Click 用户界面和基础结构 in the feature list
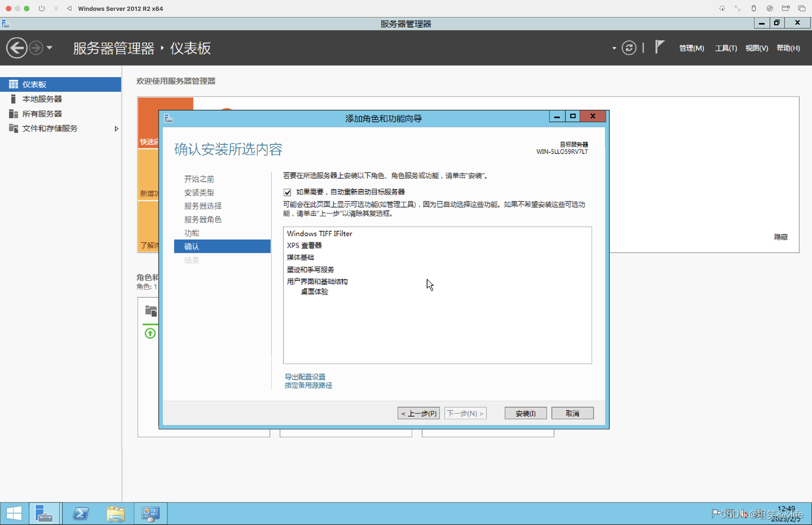Image resolution: width=812 pixels, height=525 pixels. coord(317,281)
